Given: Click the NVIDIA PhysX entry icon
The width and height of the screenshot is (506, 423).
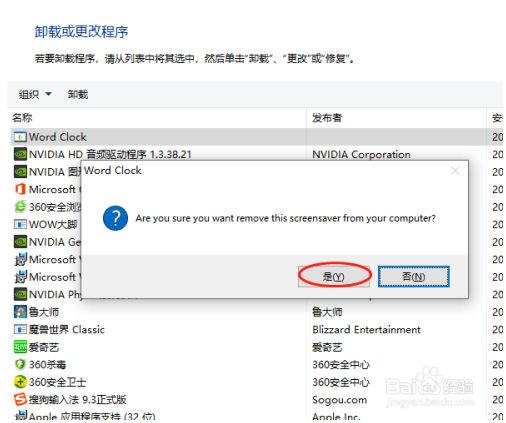Looking at the screenshot, I should (20, 294).
